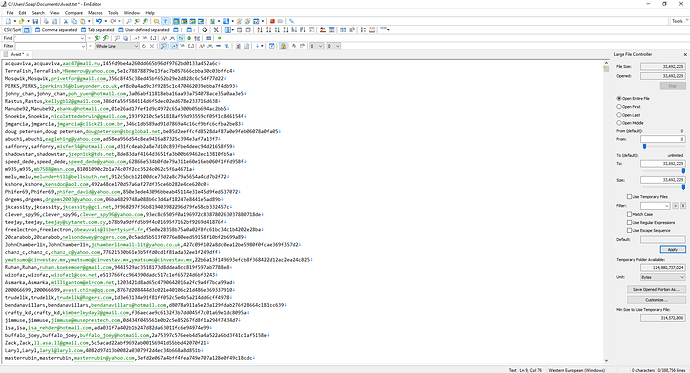Click Western European (Windows) encoding in status bar

point(577,370)
